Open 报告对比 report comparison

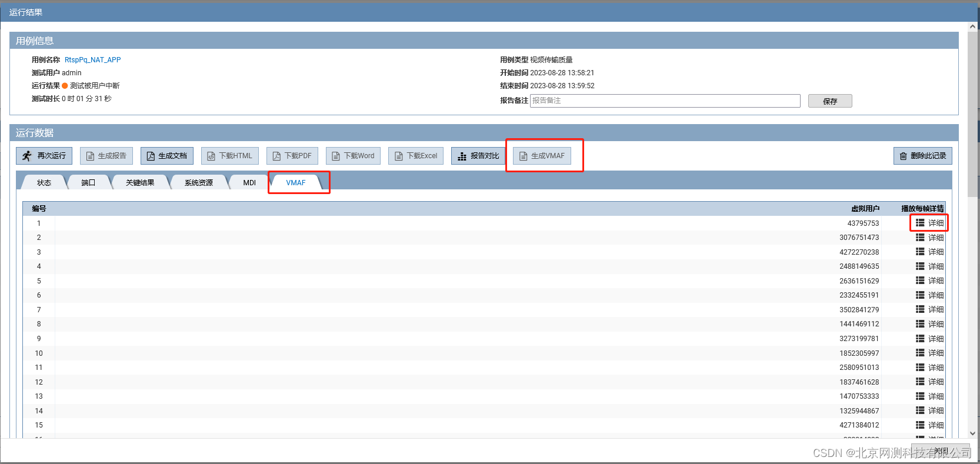pyautogui.click(x=478, y=156)
